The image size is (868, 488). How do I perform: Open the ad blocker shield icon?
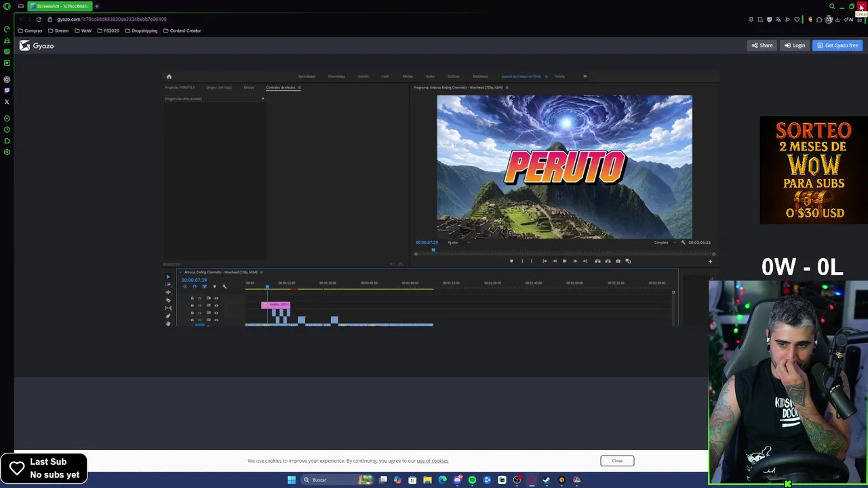(769, 19)
